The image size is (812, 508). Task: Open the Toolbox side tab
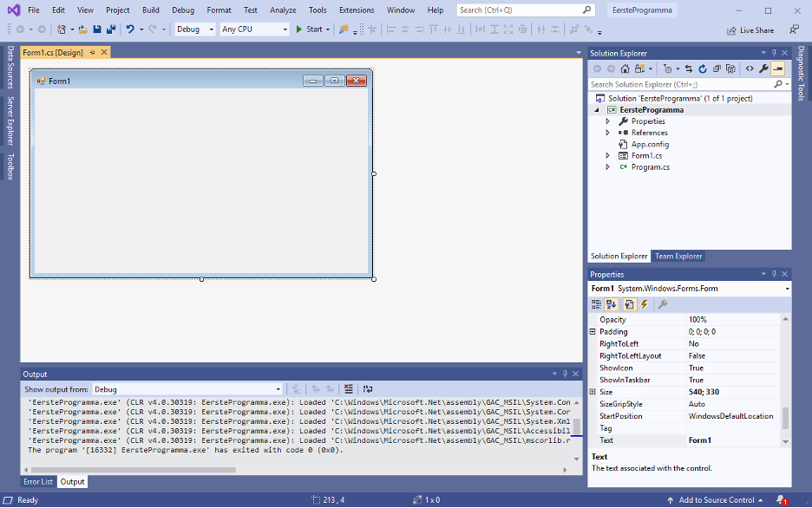click(x=10, y=166)
